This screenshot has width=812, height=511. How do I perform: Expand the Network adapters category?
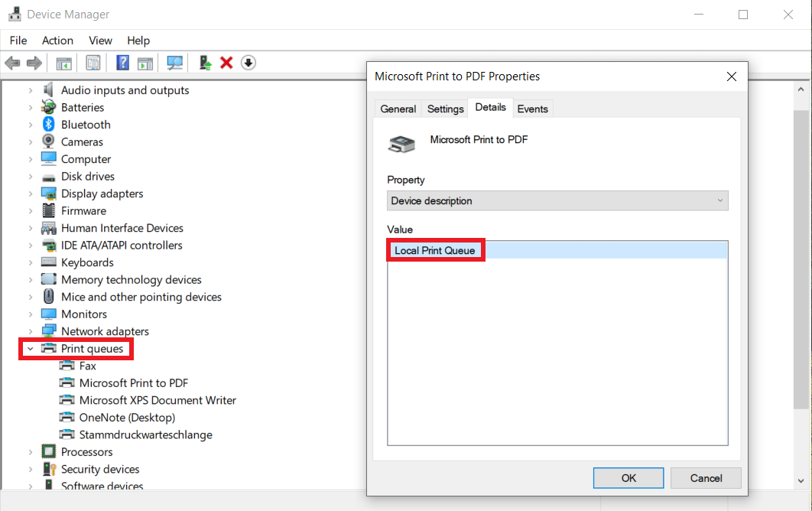coord(30,330)
